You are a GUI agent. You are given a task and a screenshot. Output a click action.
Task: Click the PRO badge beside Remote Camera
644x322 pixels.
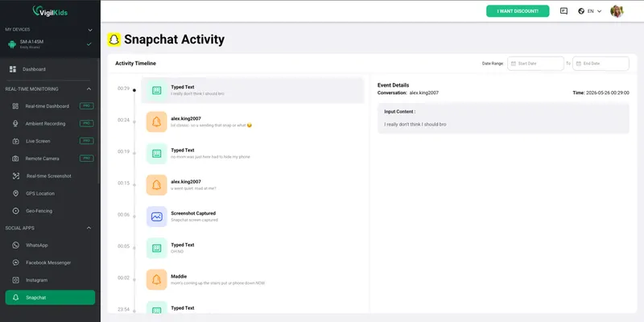point(87,158)
